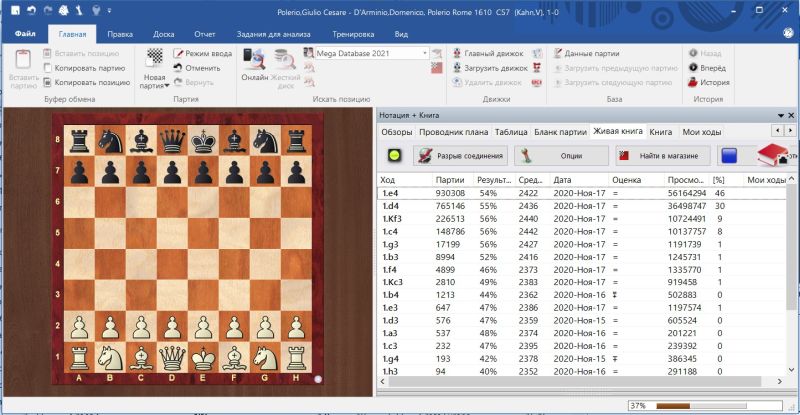Screen dimensions: 800x415
Task: Toggle the green connection status light
Action: coord(394,156)
